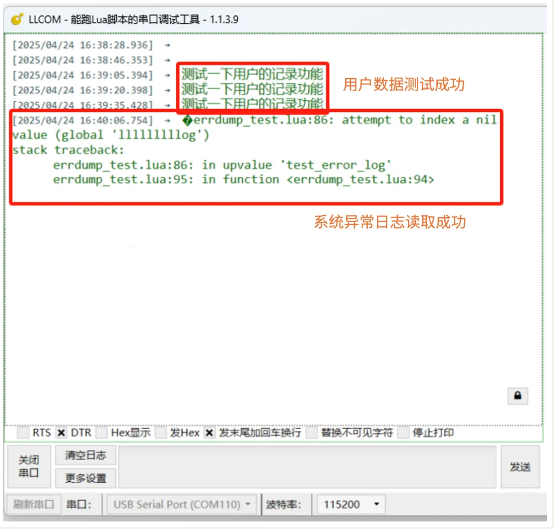Screen dimensions: 554x529
Task: Click the arrow beside 115200 baud rate
Action: coord(377,504)
